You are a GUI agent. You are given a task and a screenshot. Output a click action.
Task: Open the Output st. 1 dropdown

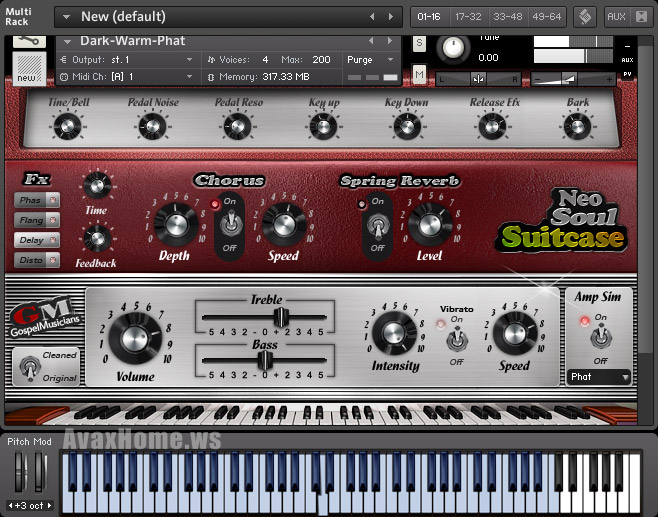[x=127, y=60]
